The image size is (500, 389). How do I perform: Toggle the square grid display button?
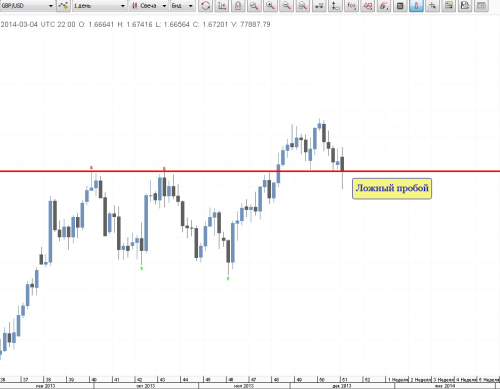point(400,6)
